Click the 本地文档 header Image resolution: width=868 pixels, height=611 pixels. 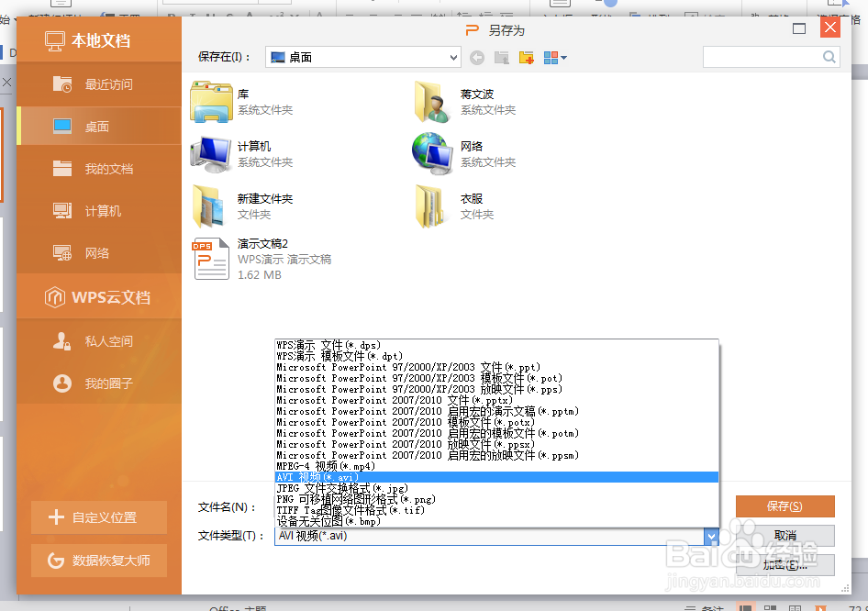pyautogui.click(x=99, y=40)
